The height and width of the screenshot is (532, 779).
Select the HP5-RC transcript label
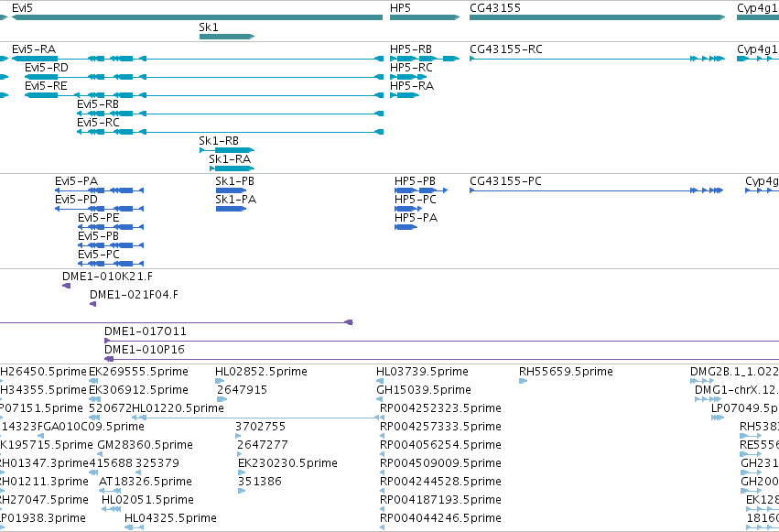point(411,68)
